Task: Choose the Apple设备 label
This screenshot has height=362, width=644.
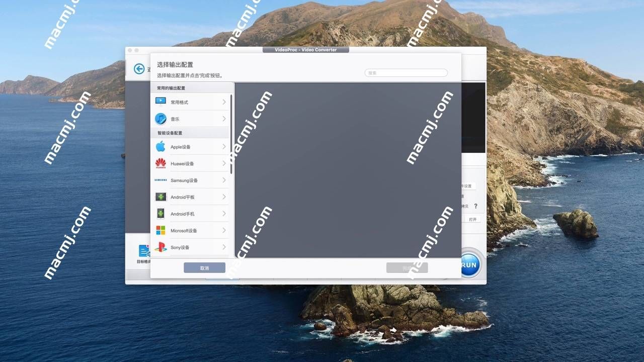Action: (181, 147)
